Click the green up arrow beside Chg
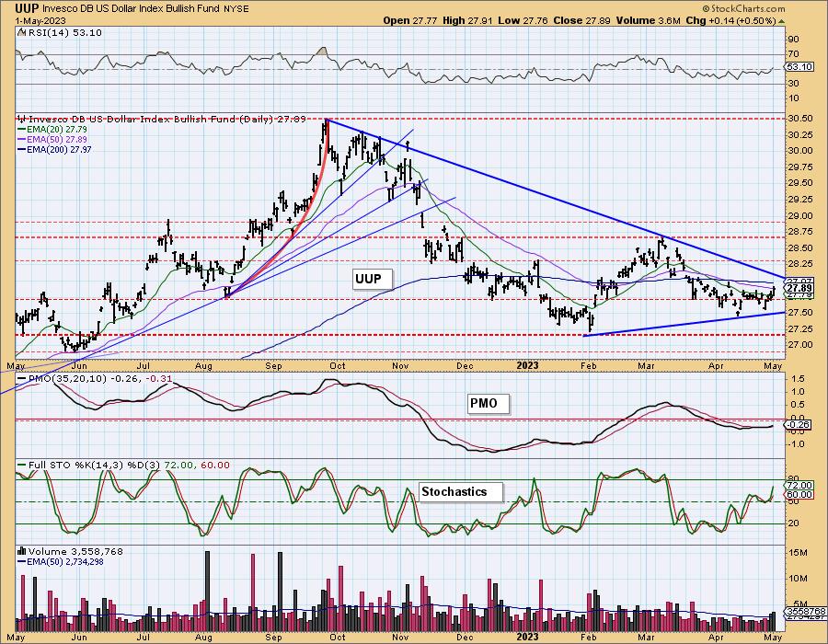This screenshot has height=644, width=828. click(x=781, y=21)
